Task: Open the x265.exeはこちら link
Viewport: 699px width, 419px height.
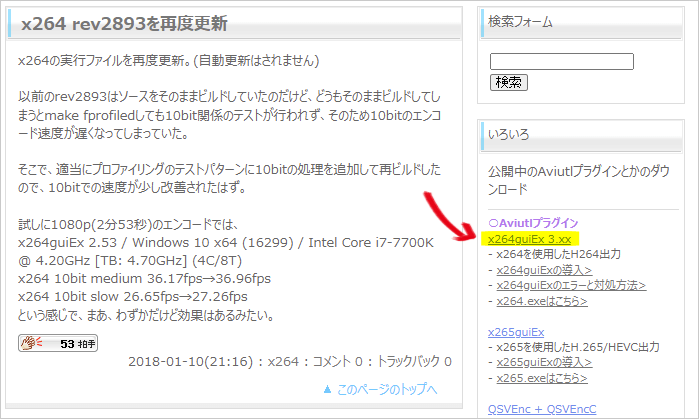Action: [542, 378]
